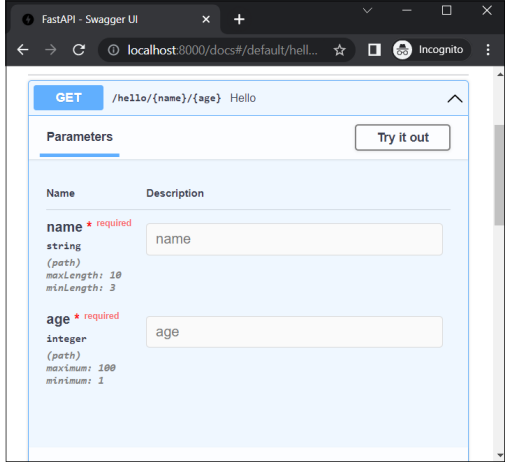Click the scrollbar up arrow
The height and width of the screenshot is (467, 510).
pyautogui.click(x=500, y=74)
